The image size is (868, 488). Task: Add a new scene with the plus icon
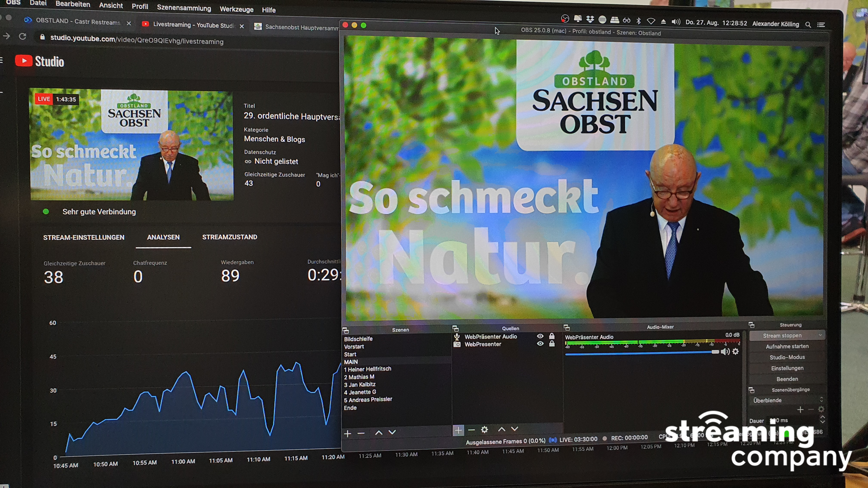click(347, 433)
